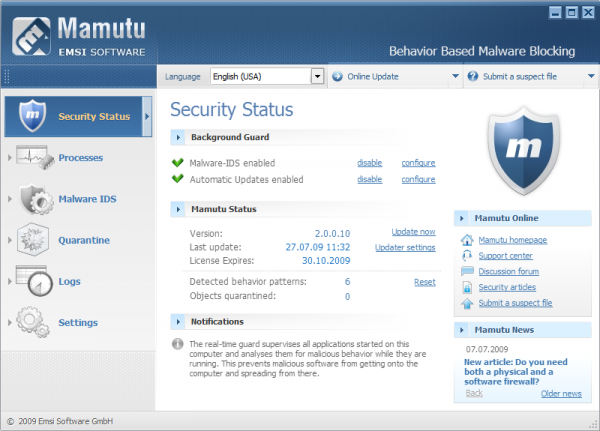Click the info icon beside the Notifications text
This screenshot has width=600, height=431.
click(178, 344)
